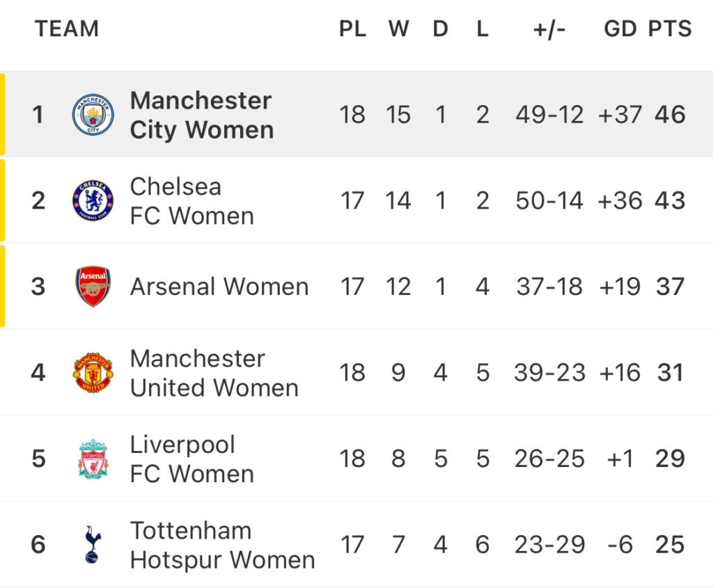The image size is (713, 588).
Task: Click Chelsea's 50-14 goals record
Action: point(549,200)
